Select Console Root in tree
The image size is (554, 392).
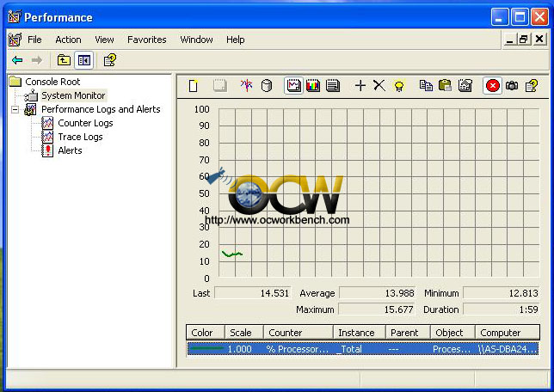[x=52, y=82]
